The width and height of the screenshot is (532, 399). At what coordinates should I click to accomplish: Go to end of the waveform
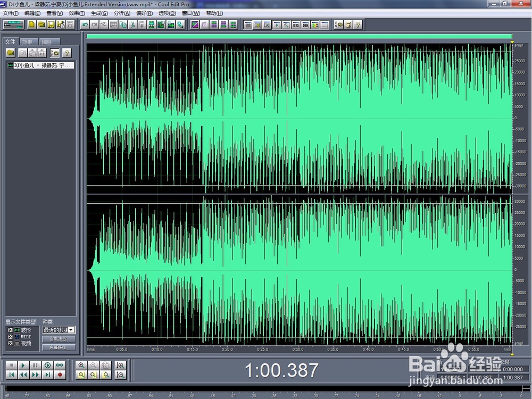click(47, 375)
